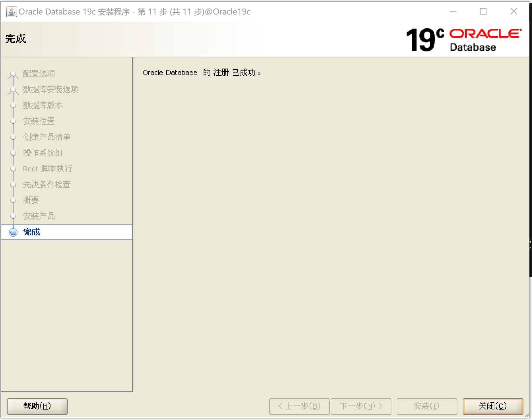Click the 帮助(H) button
Screen dimensions: 532x420
pos(36,406)
